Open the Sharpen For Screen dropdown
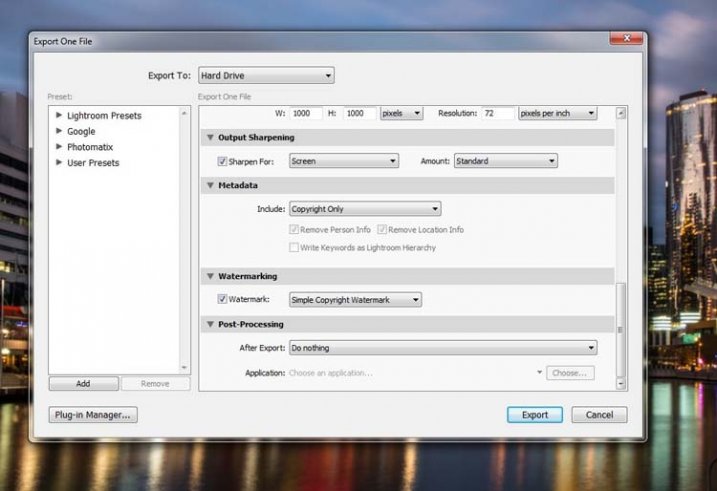The height and width of the screenshot is (491, 717). (343, 161)
